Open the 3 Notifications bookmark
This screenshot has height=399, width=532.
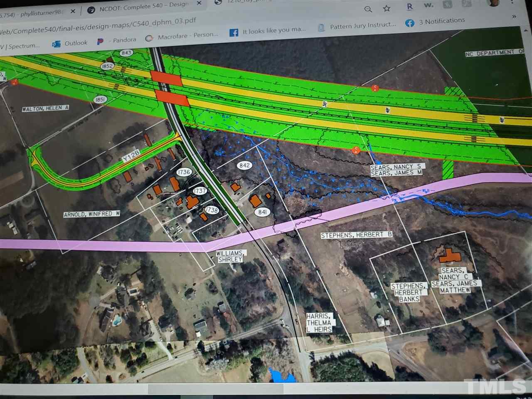(436, 21)
